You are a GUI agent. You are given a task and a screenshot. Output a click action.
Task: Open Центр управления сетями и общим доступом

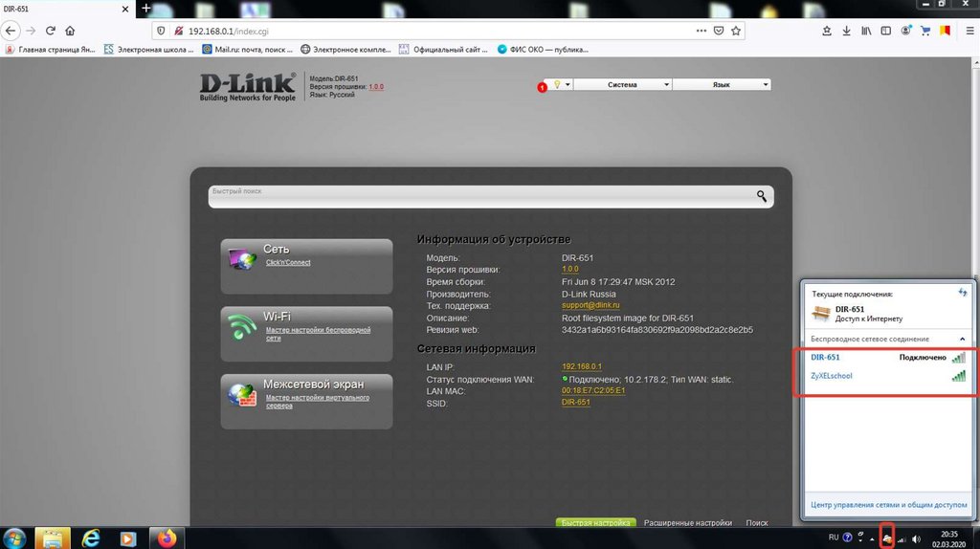click(889, 505)
